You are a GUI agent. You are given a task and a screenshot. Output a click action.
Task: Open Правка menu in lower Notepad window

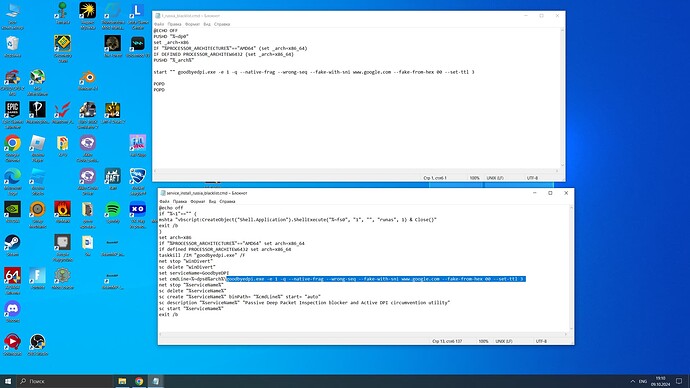(x=180, y=201)
